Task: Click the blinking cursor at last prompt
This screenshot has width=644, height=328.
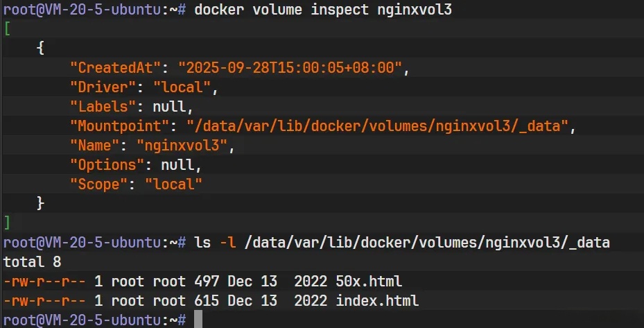Action: point(198,320)
